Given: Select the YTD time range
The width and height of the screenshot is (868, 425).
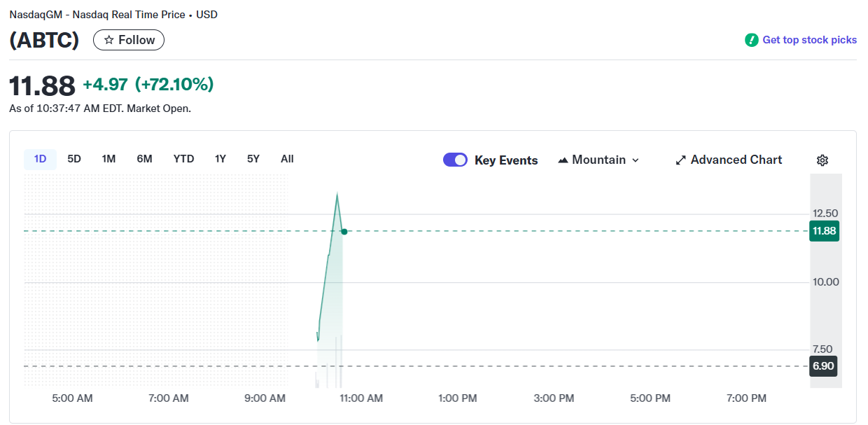Looking at the screenshot, I should coord(183,159).
